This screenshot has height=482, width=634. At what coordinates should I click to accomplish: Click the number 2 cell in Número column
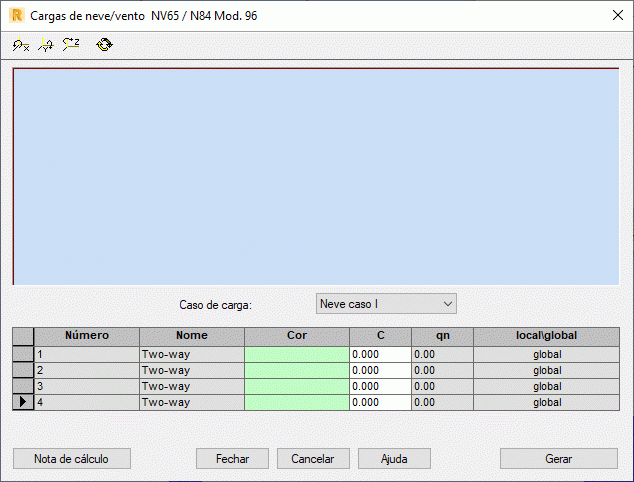click(87, 370)
